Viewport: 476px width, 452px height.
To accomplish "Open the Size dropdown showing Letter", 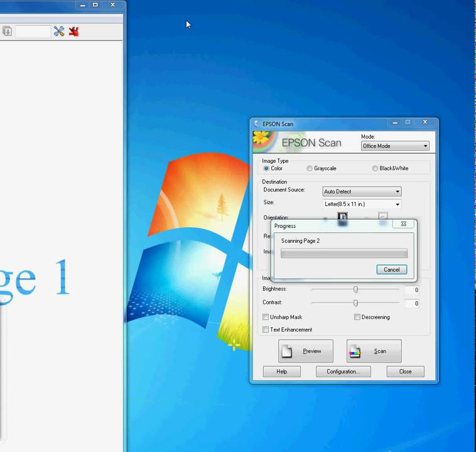I will 362,204.
